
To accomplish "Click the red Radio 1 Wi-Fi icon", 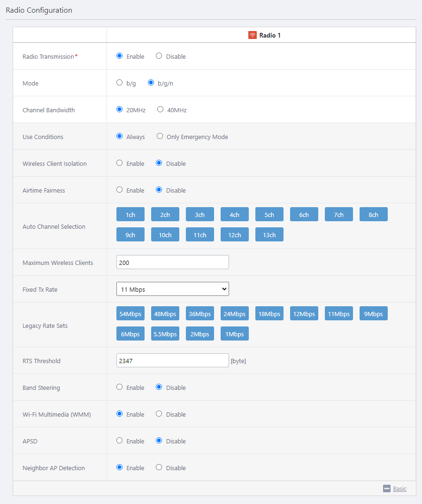I will [253, 35].
